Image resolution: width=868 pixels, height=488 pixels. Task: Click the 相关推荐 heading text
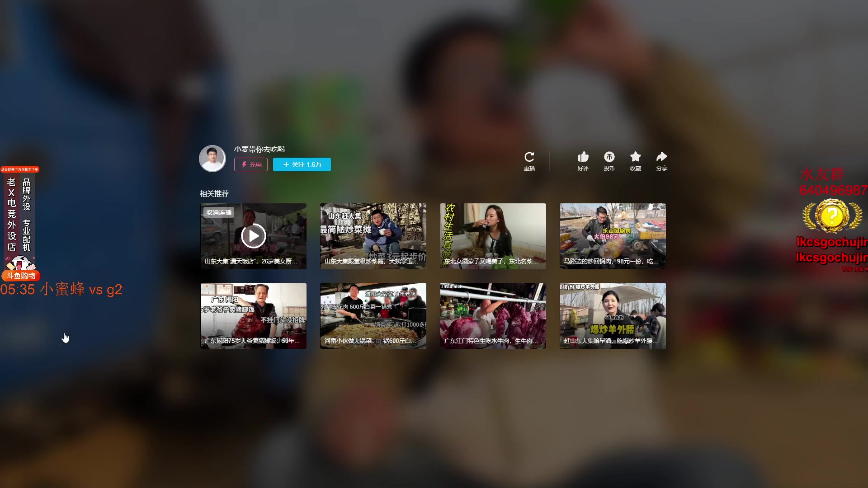[214, 193]
